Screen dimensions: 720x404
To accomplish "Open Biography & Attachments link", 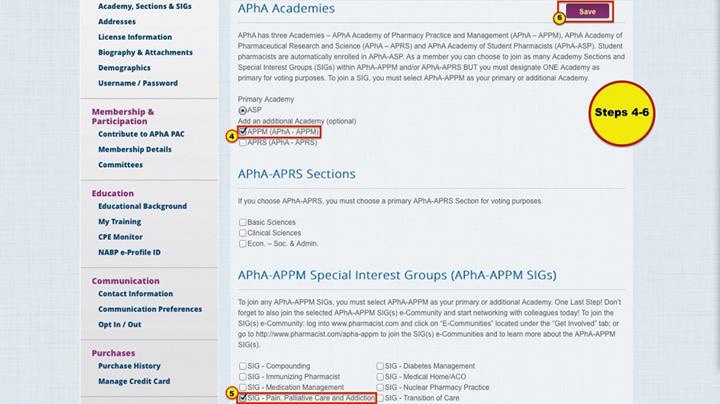I will tap(145, 52).
